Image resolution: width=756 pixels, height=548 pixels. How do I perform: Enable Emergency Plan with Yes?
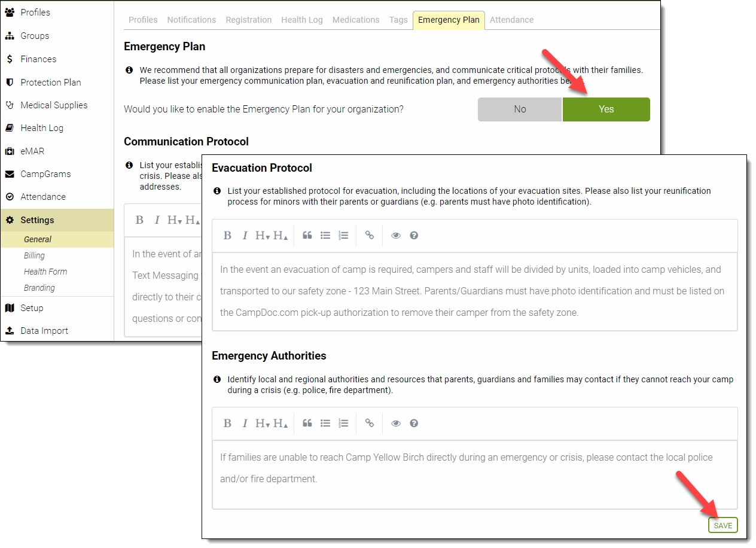click(606, 109)
